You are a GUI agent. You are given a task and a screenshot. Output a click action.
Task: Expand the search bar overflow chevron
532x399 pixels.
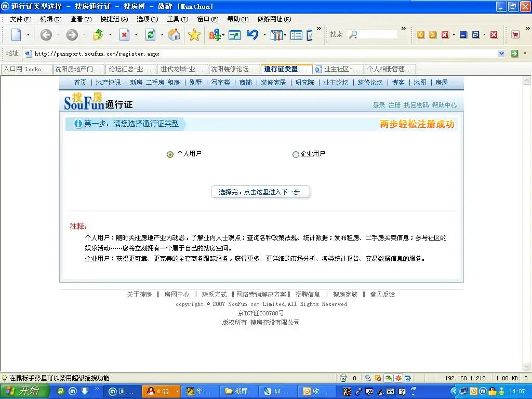pos(403,29)
